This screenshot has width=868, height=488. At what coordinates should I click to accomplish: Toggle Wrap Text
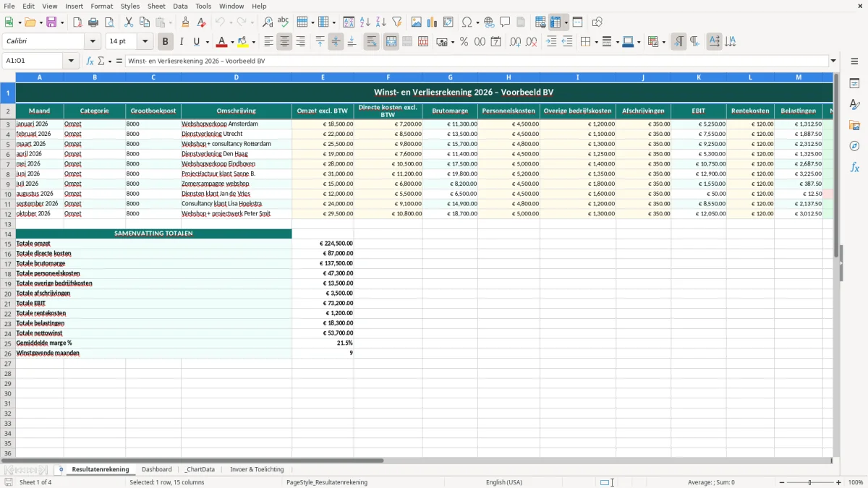[x=372, y=42]
